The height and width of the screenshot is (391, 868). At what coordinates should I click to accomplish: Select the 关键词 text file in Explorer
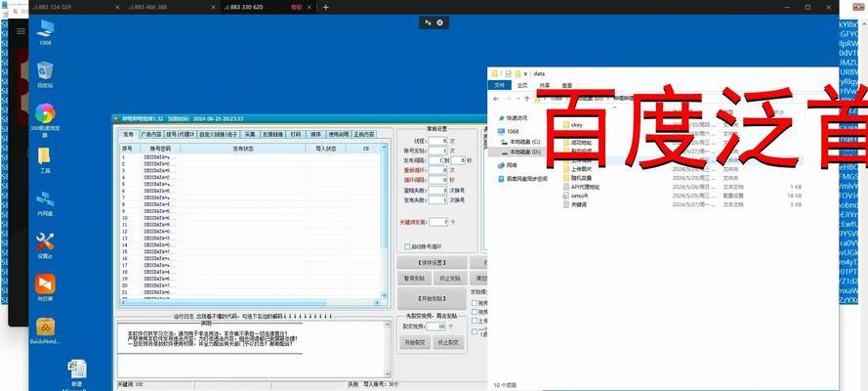click(573, 204)
